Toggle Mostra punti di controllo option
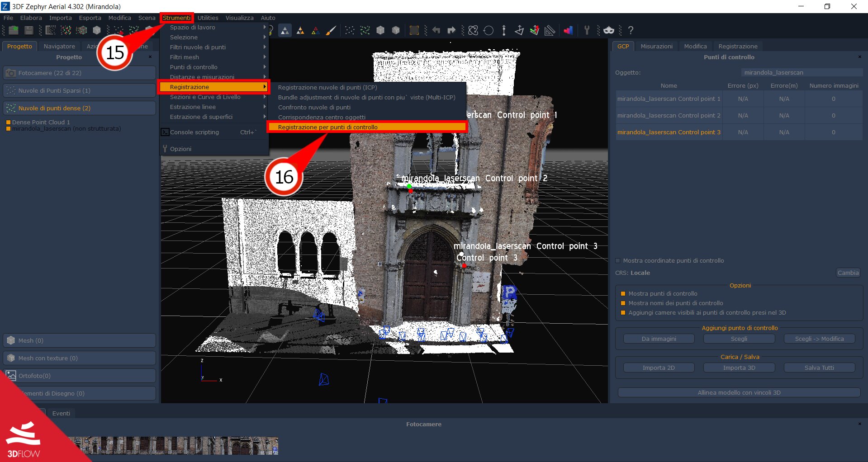 tap(623, 294)
